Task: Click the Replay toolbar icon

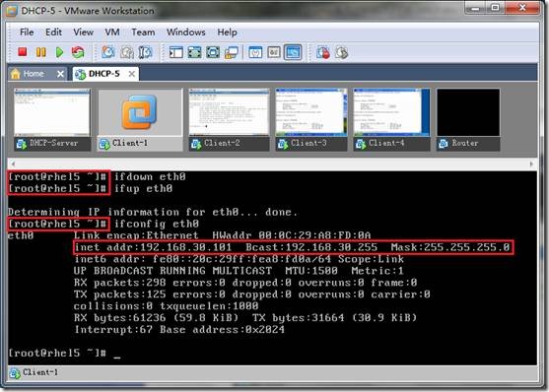Action: (342, 52)
